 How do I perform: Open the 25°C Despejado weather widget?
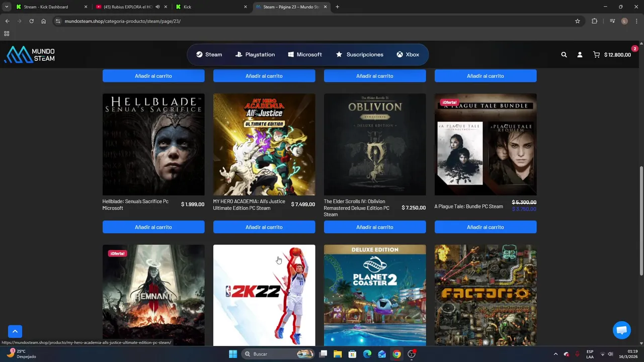[20, 354]
